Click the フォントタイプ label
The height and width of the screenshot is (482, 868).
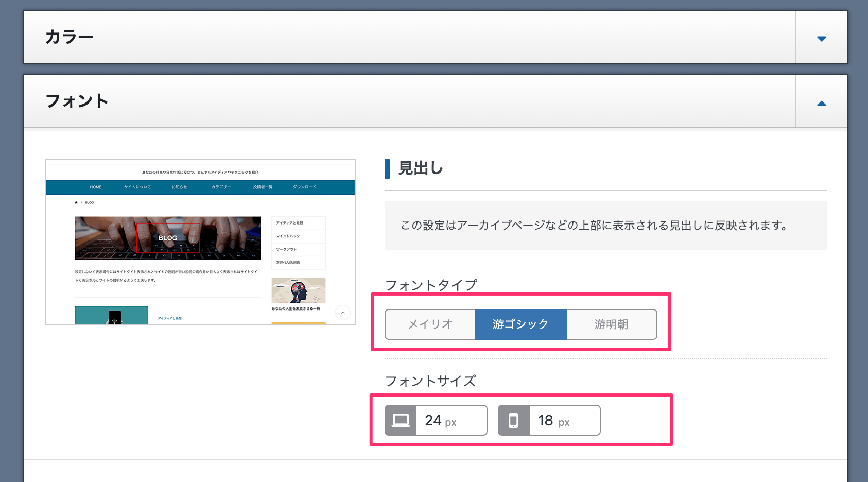431,285
